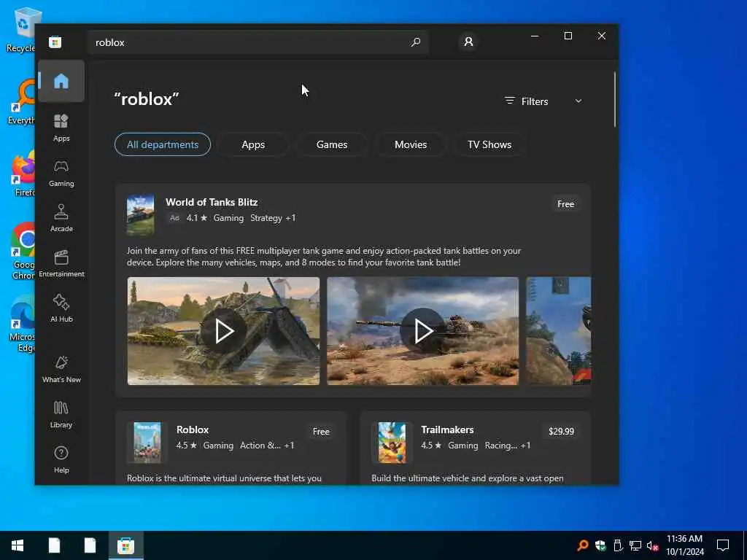Play the first tank river video

223,331
